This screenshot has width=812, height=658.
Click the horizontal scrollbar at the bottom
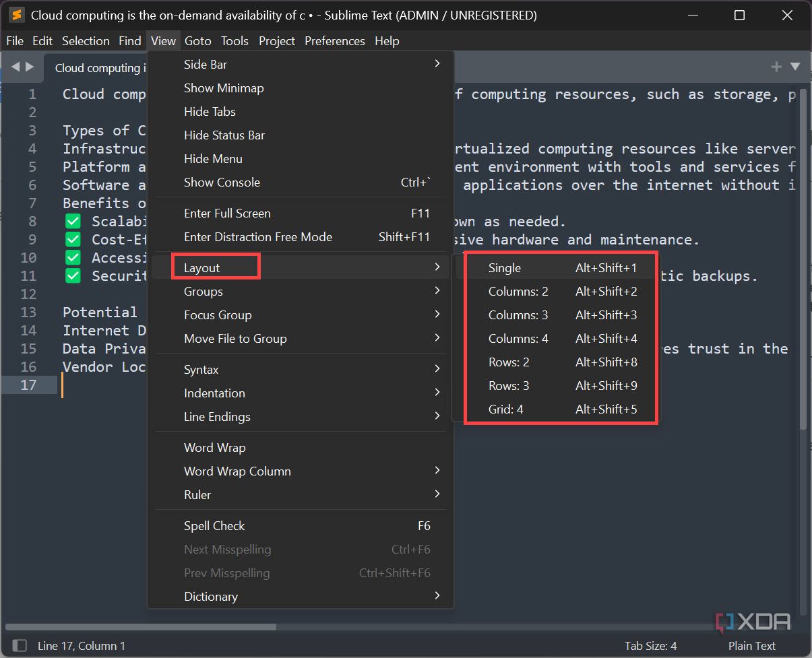pyautogui.click(x=142, y=627)
